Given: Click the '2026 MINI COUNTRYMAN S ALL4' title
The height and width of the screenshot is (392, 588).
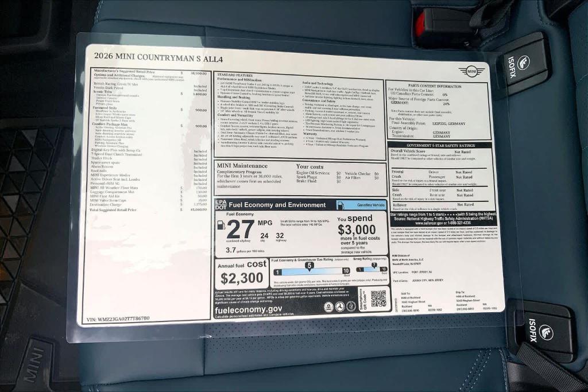Looking at the screenshot, I should [158, 57].
